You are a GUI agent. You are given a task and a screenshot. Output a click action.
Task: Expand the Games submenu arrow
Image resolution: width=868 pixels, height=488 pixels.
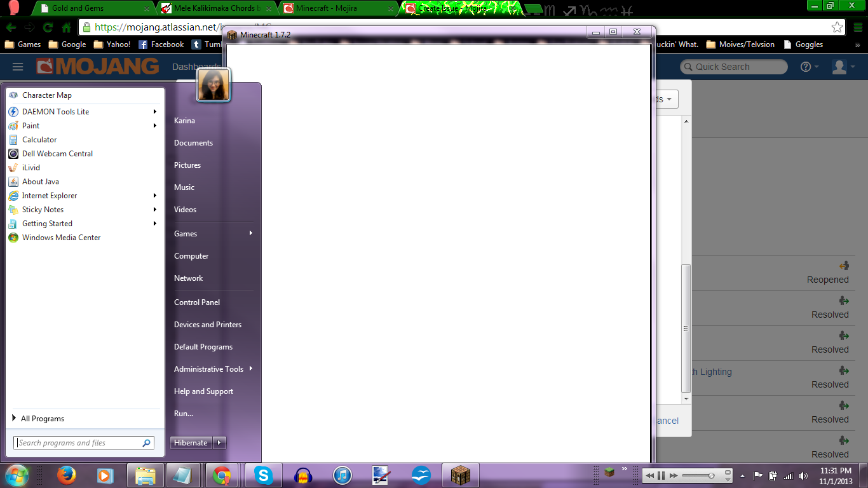(x=251, y=233)
